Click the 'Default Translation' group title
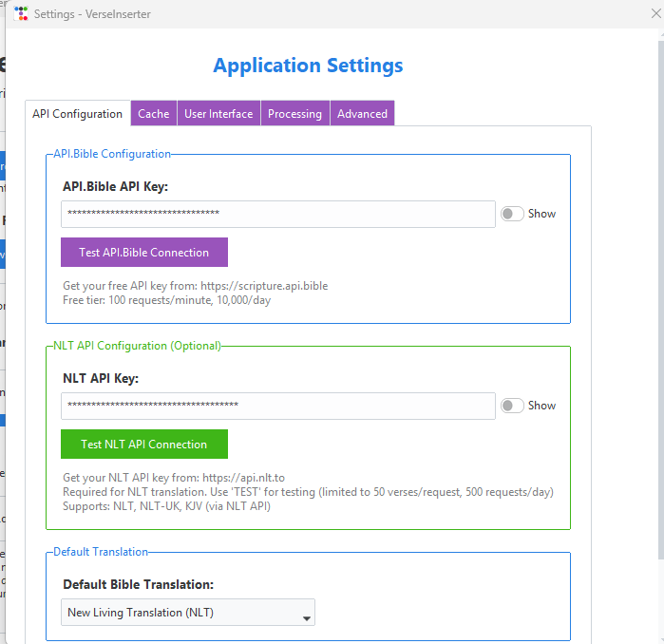This screenshot has height=644, width=664. (x=101, y=552)
